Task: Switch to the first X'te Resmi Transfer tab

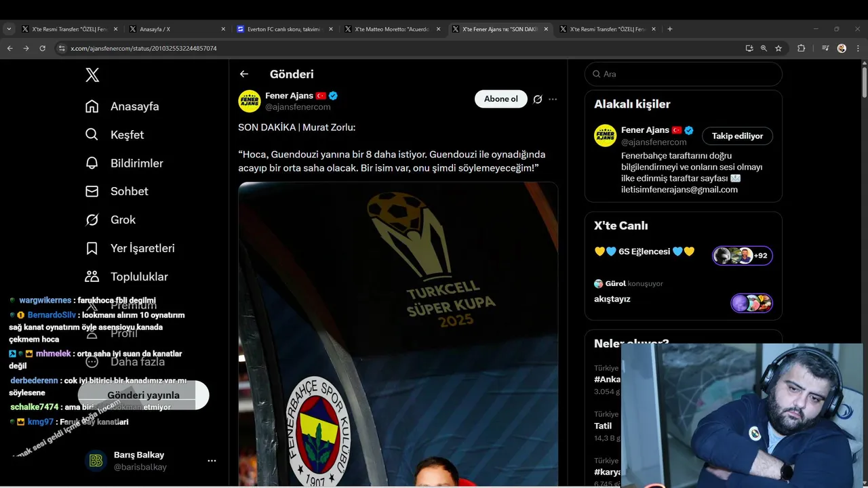Action: click(69, 29)
